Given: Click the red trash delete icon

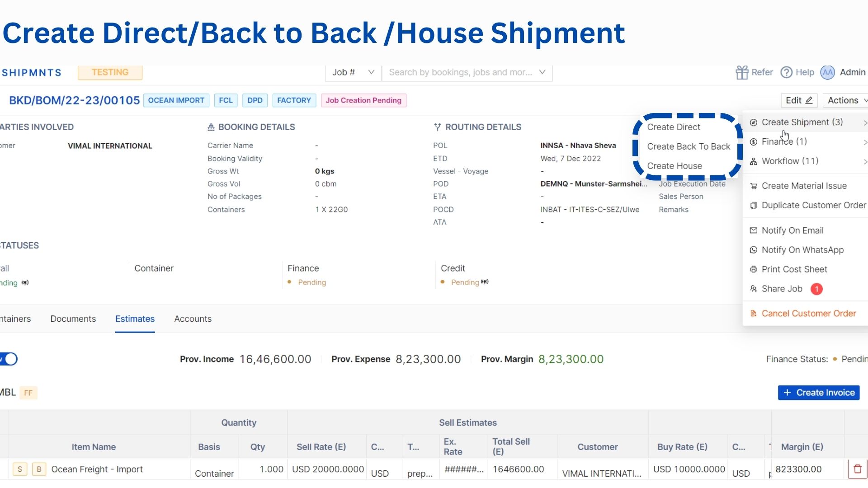Looking at the screenshot, I should (x=858, y=469).
